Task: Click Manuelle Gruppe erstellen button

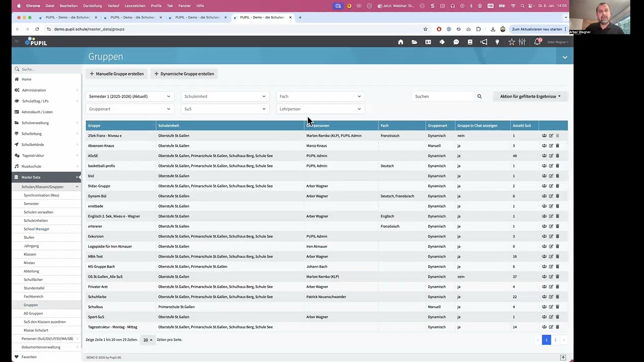Action: 117,74
